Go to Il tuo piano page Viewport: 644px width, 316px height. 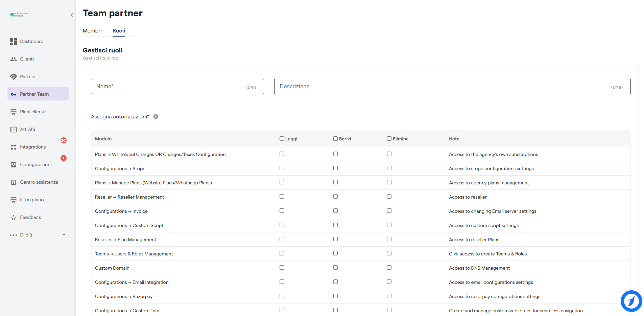point(32,200)
